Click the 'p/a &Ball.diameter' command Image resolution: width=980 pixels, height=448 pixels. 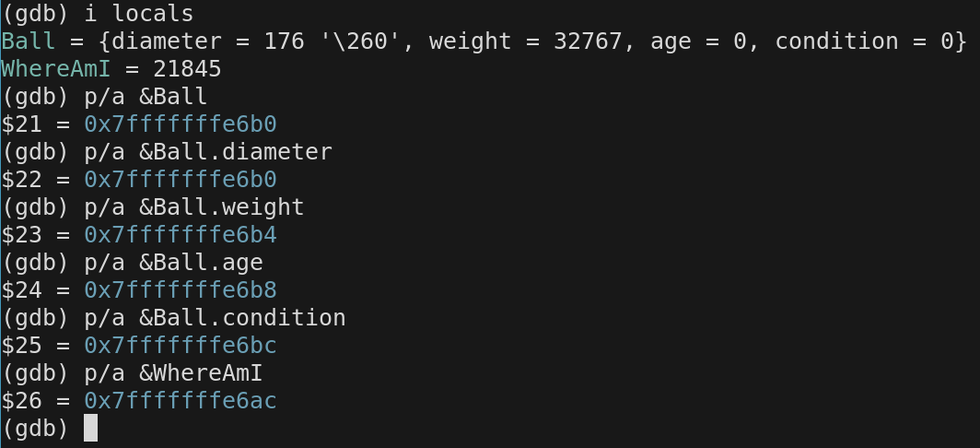click(215, 152)
